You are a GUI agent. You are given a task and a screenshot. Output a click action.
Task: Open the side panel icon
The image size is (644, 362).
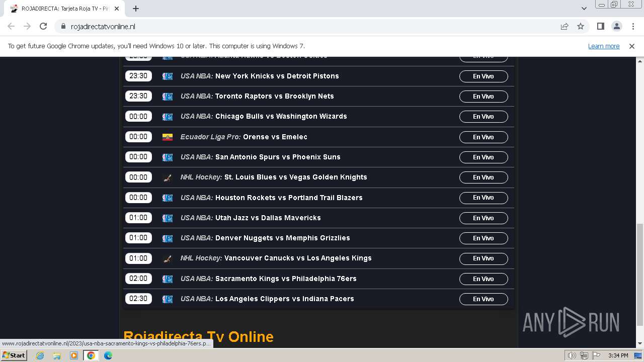[600, 26]
